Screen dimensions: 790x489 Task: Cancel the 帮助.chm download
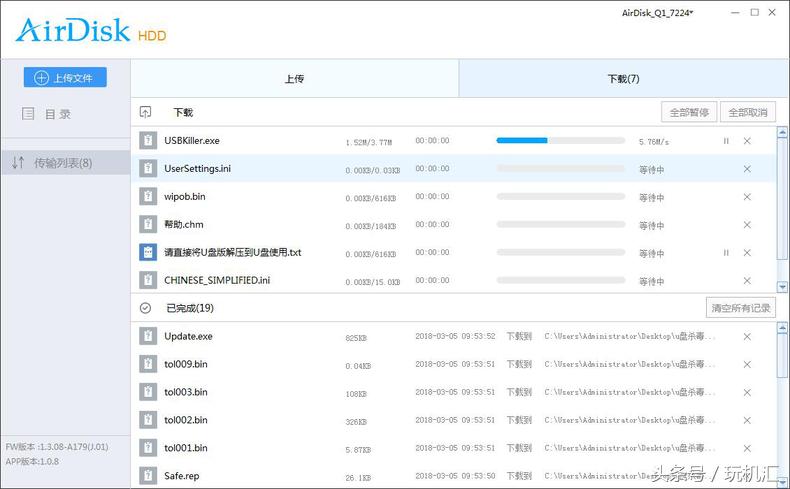click(x=747, y=225)
